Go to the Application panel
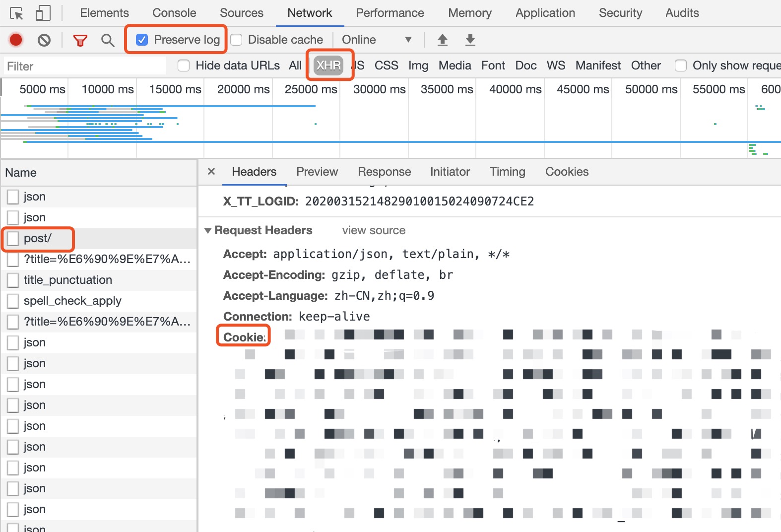 pos(545,13)
